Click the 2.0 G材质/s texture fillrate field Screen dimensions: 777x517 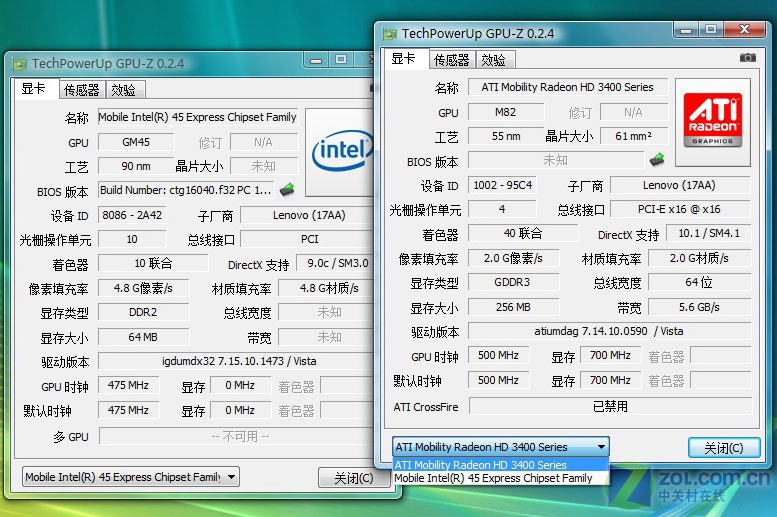(699, 258)
